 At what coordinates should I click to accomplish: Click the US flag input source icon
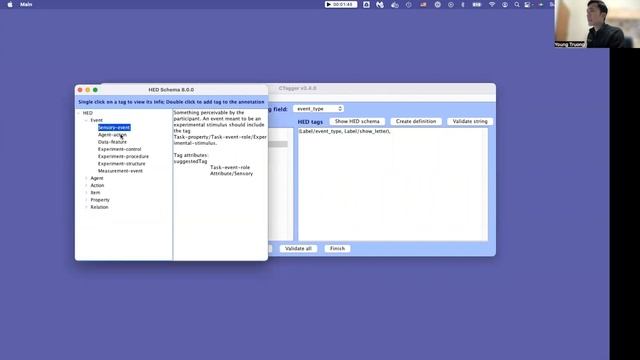click(x=423, y=4)
